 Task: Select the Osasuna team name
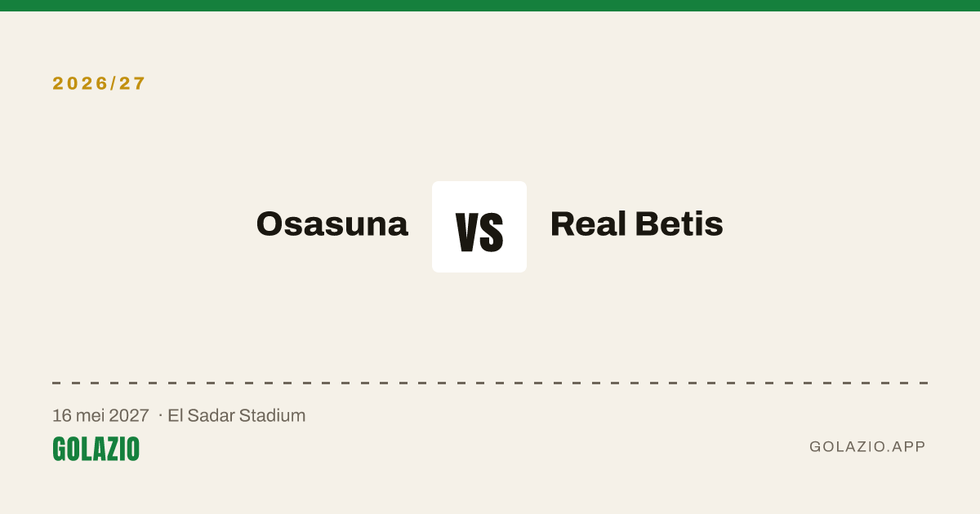click(332, 224)
